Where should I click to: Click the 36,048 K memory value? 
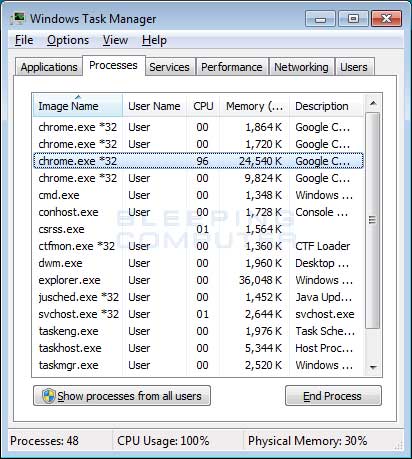(x=260, y=280)
